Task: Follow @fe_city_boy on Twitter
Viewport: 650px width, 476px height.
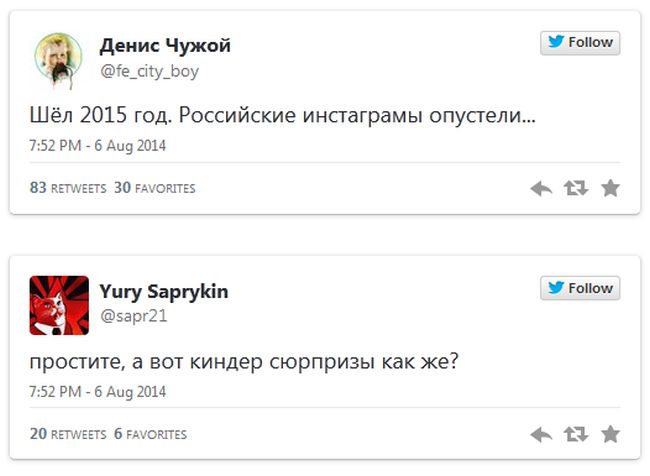Action: pyautogui.click(x=580, y=43)
